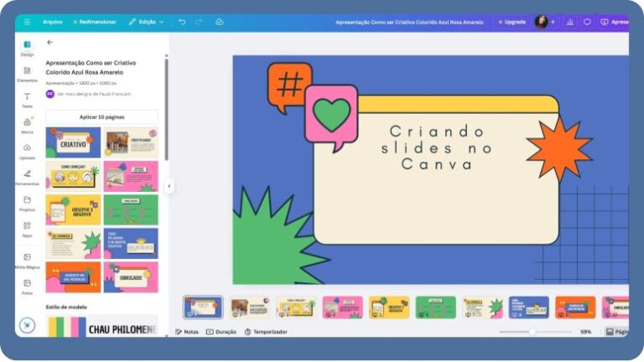Viewport: 644px width, 362px height.
Task: Open the user profile avatar
Action: (x=541, y=22)
